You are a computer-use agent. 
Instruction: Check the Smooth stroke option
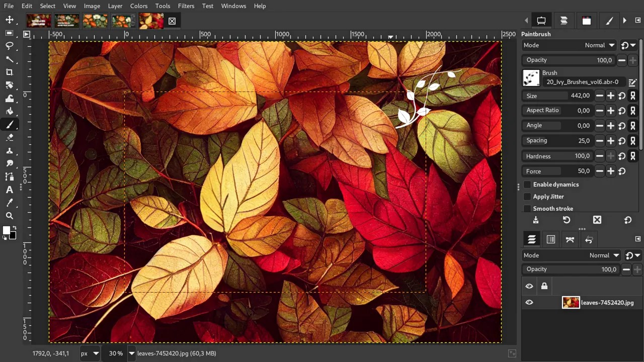coord(527,208)
